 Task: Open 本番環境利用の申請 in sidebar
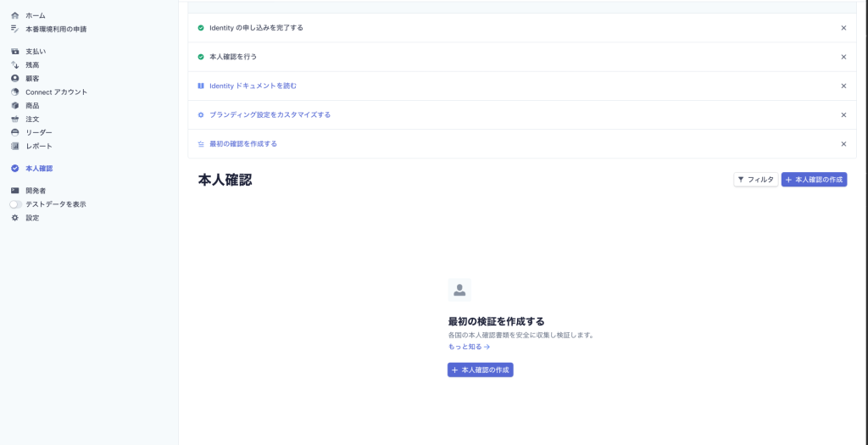(56, 29)
